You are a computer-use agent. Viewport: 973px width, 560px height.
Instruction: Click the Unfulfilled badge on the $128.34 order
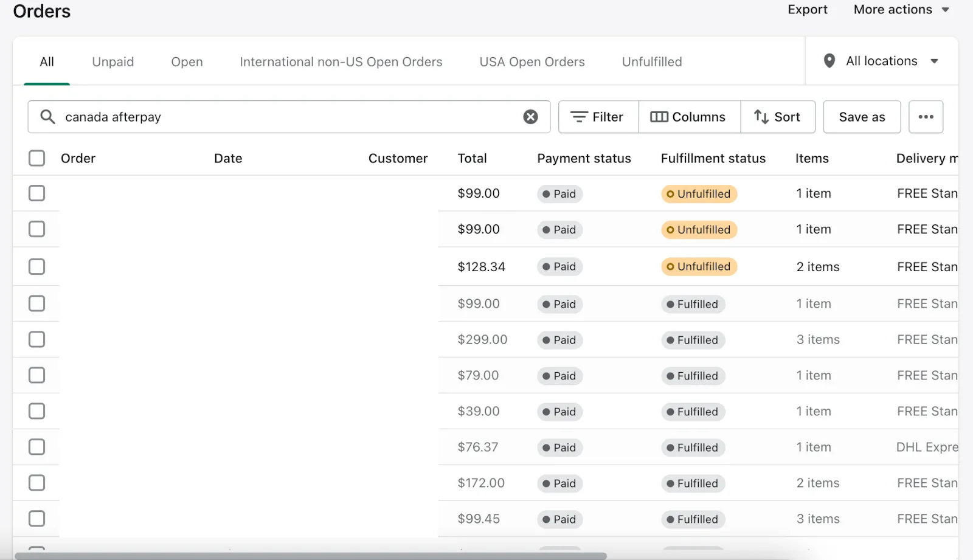[699, 266]
